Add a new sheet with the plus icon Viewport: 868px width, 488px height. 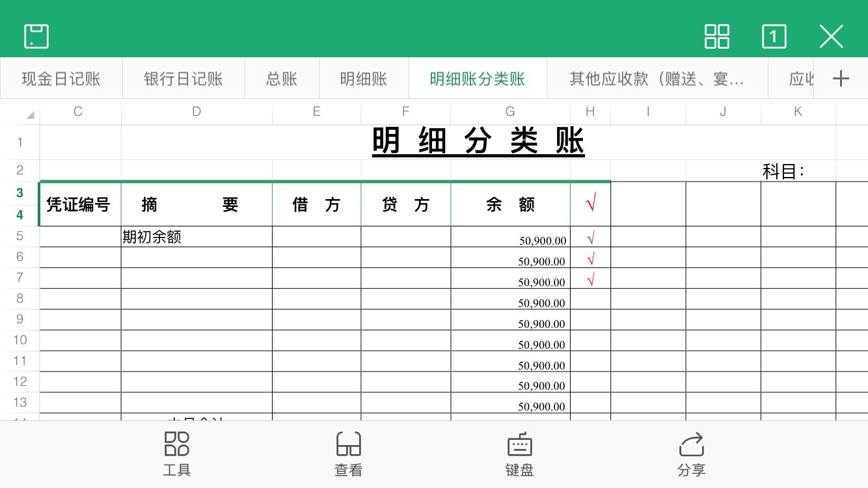click(841, 78)
